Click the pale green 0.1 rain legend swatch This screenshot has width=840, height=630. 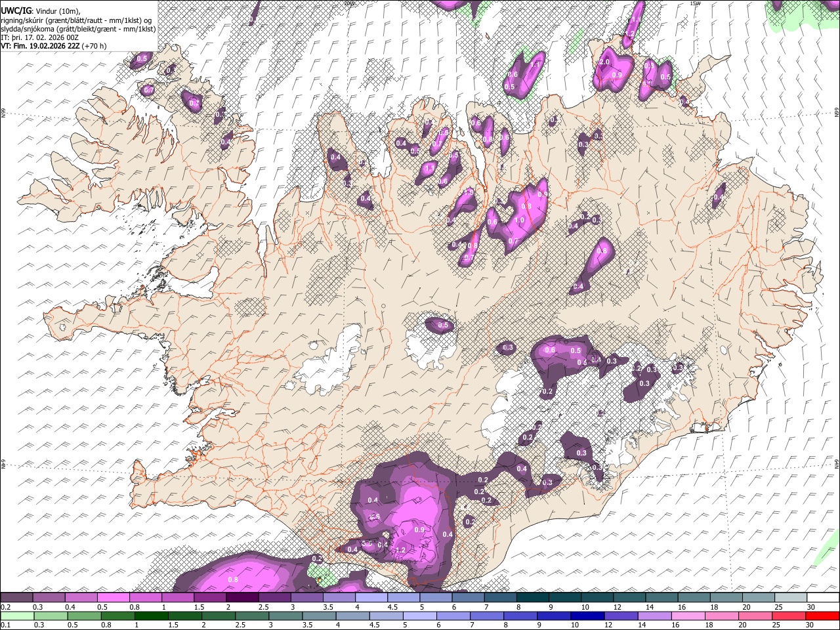pos(16,616)
